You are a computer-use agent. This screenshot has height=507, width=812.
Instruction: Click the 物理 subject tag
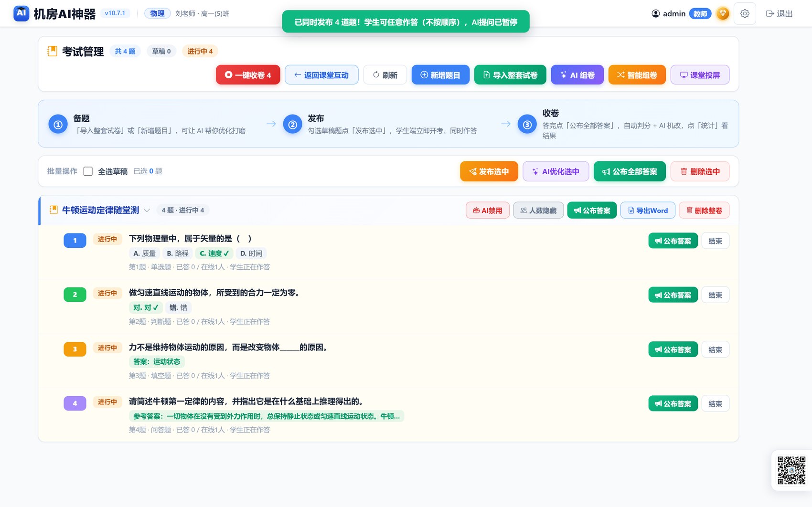click(x=157, y=13)
